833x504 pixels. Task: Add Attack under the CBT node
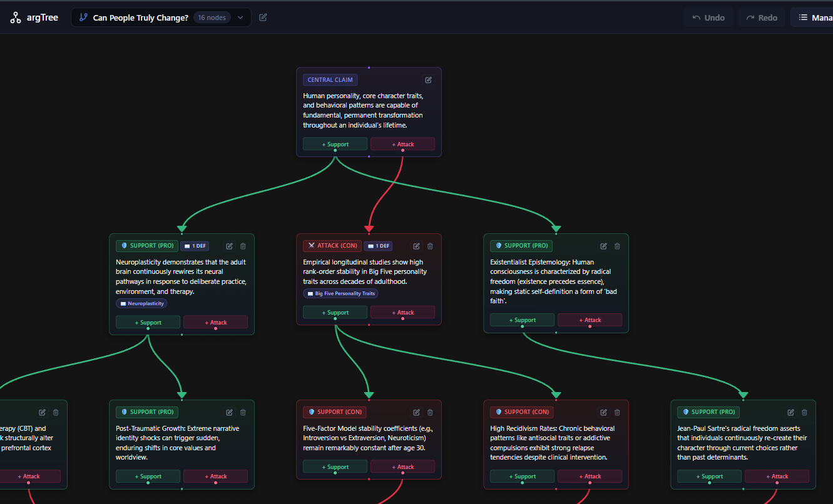(x=29, y=476)
